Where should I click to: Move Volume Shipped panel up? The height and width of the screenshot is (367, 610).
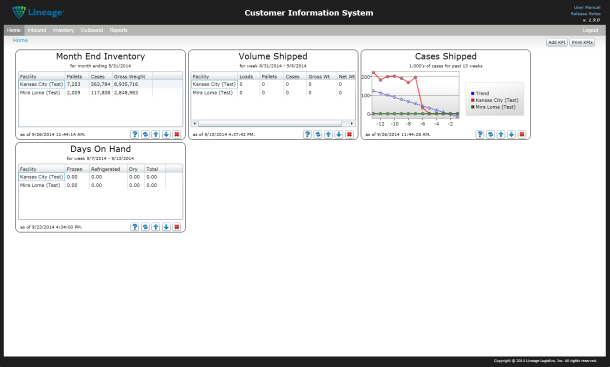click(x=328, y=134)
